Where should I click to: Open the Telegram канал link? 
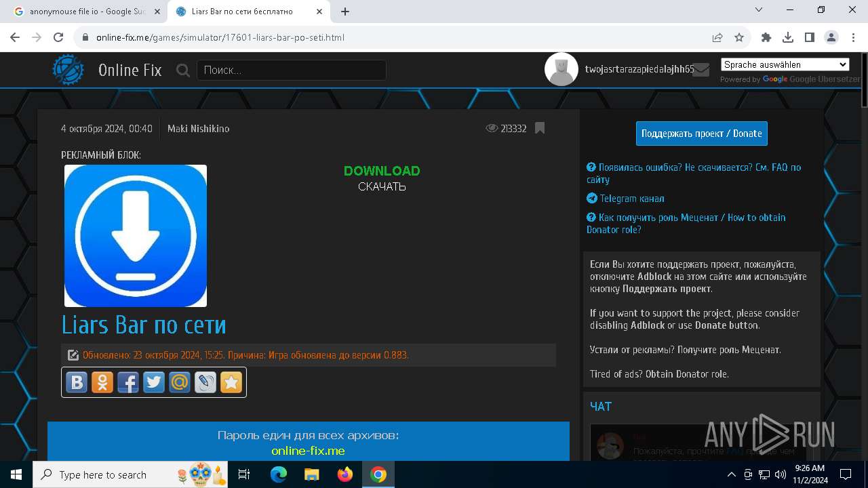625,199
